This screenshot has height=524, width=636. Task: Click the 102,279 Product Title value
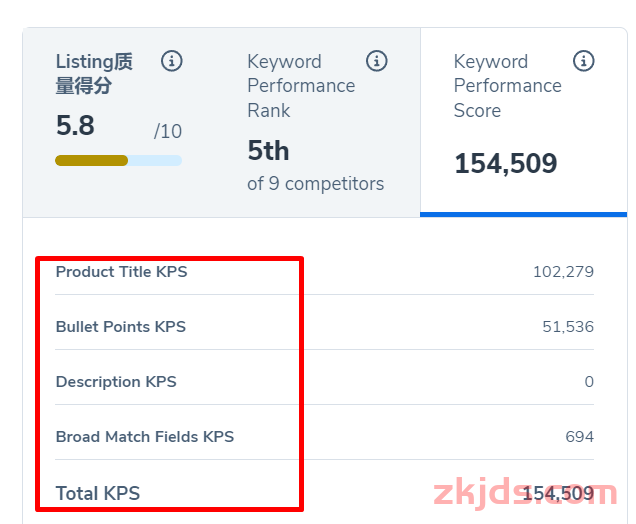(563, 272)
